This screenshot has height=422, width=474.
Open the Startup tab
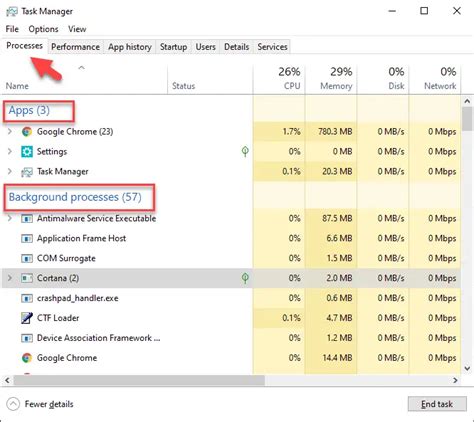[173, 47]
